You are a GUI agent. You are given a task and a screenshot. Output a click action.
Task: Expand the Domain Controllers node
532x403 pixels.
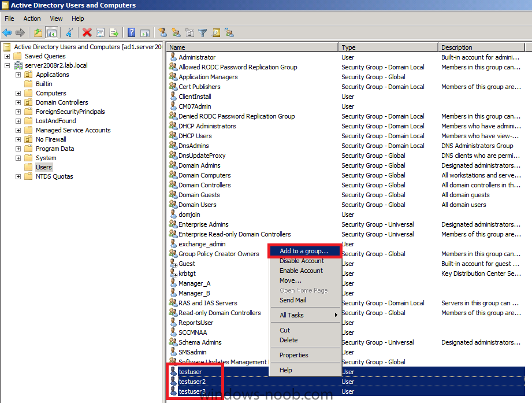click(x=18, y=102)
